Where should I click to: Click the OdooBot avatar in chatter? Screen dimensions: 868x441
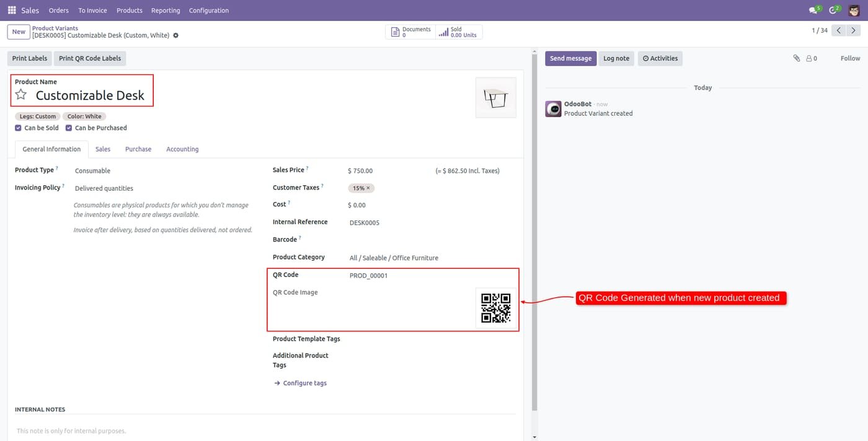coord(553,109)
